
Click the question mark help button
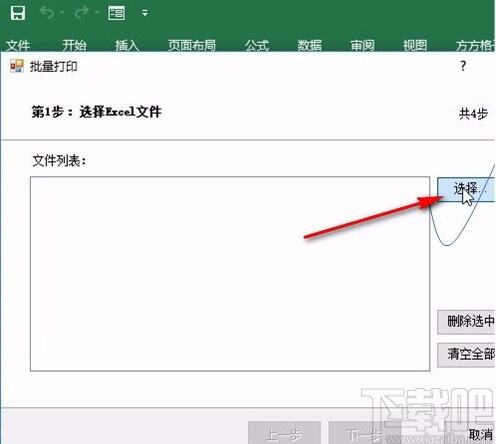[463, 66]
